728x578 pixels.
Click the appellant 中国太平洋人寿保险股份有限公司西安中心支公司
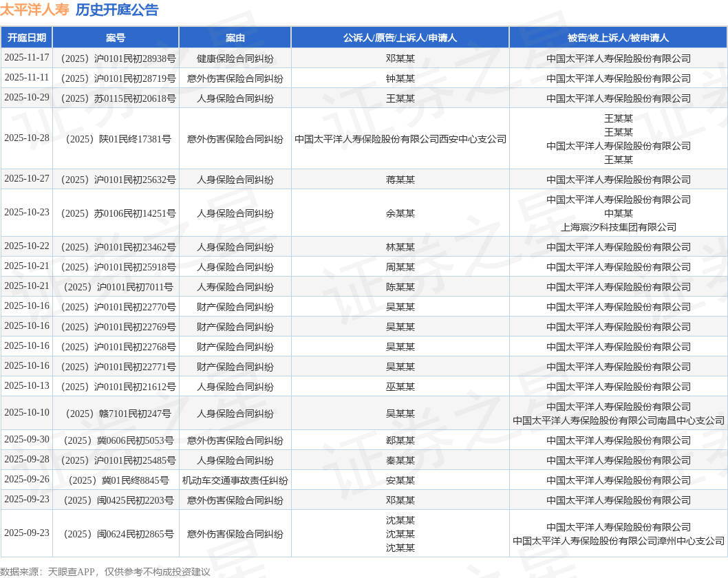(400, 139)
